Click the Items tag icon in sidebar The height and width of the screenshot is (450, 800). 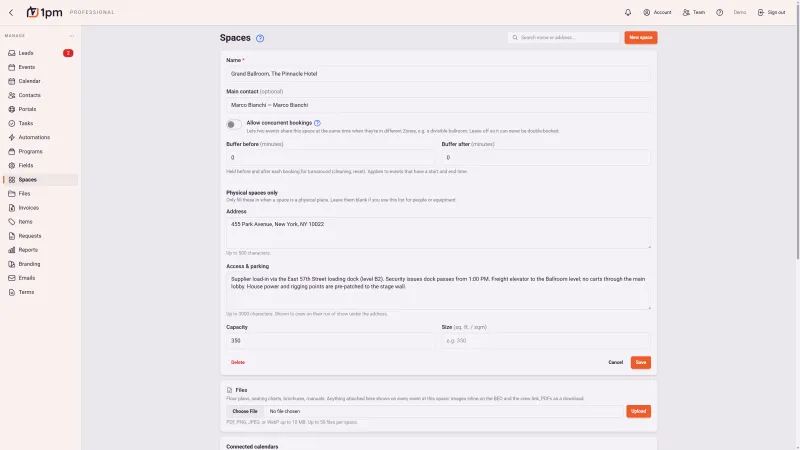(12, 222)
